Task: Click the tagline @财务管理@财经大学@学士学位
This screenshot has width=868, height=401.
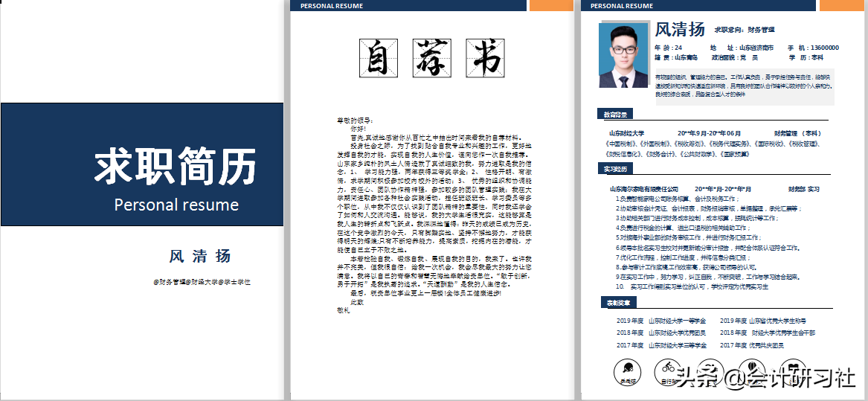Action: click(202, 282)
